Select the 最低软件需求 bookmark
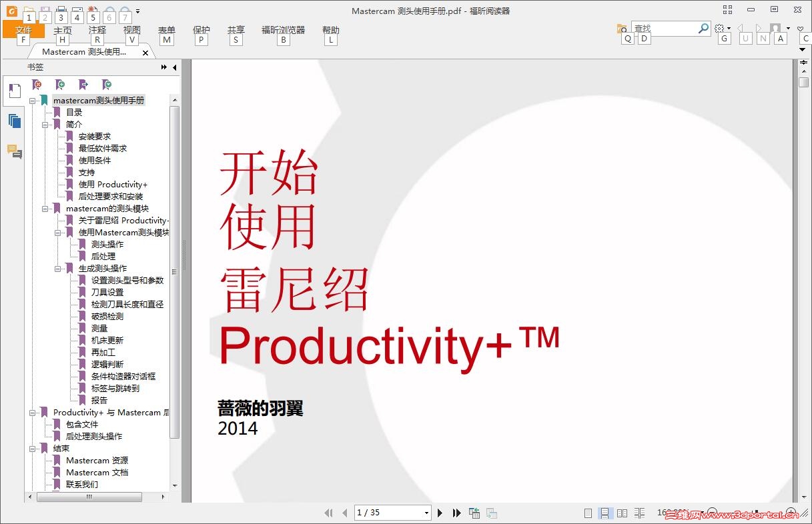This screenshot has width=812, height=524. pos(103,149)
